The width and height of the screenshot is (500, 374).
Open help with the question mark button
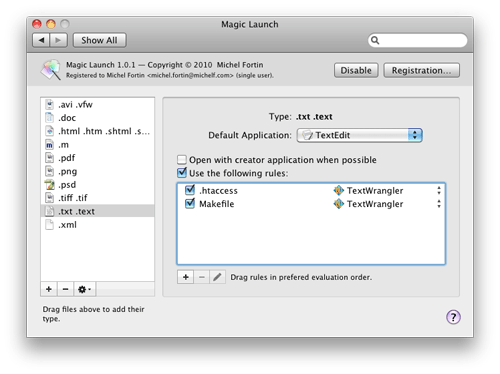(x=453, y=317)
